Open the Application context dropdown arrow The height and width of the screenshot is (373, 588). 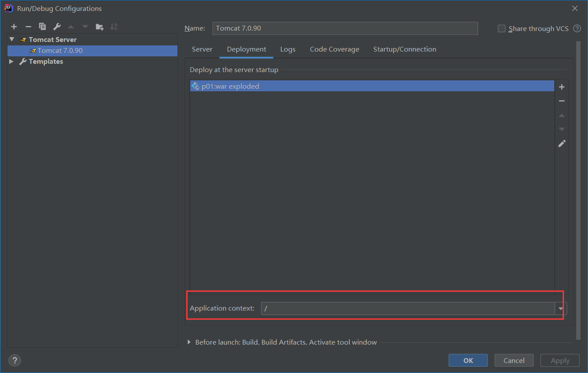click(561, 308)
